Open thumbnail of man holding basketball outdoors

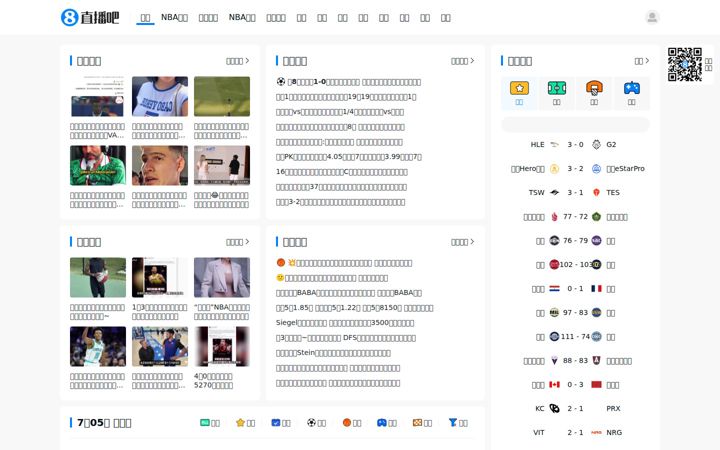tap(98, 277)
